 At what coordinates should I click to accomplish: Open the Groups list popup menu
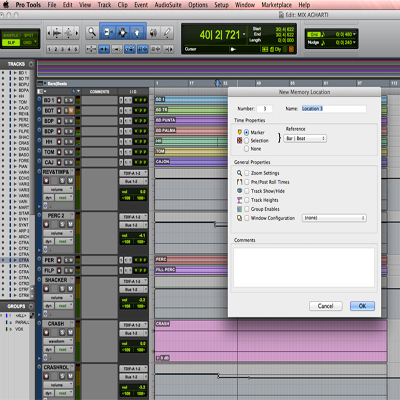(31, 306)
